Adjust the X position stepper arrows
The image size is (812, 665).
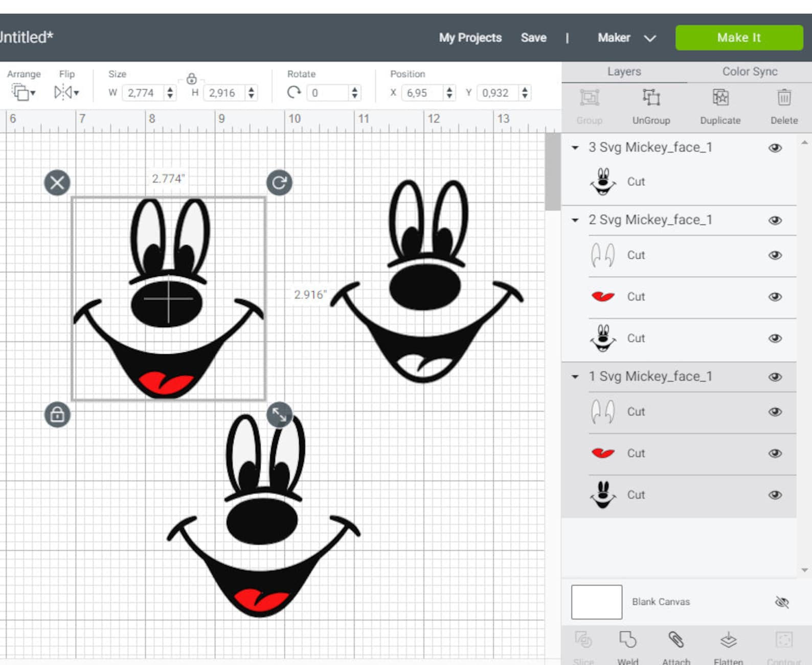[x=449, y=93]
